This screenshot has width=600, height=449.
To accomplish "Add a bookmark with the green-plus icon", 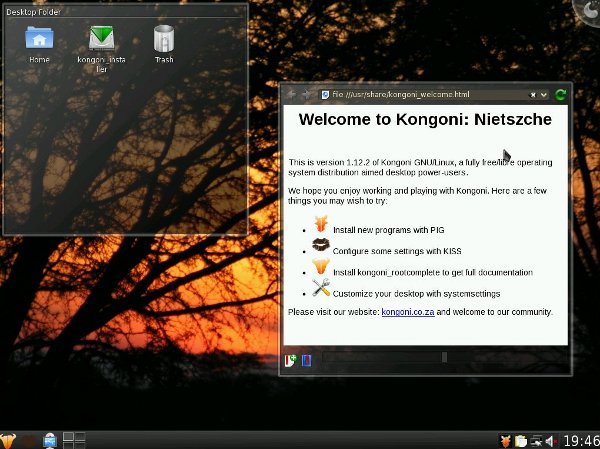I will click(290, 360).
